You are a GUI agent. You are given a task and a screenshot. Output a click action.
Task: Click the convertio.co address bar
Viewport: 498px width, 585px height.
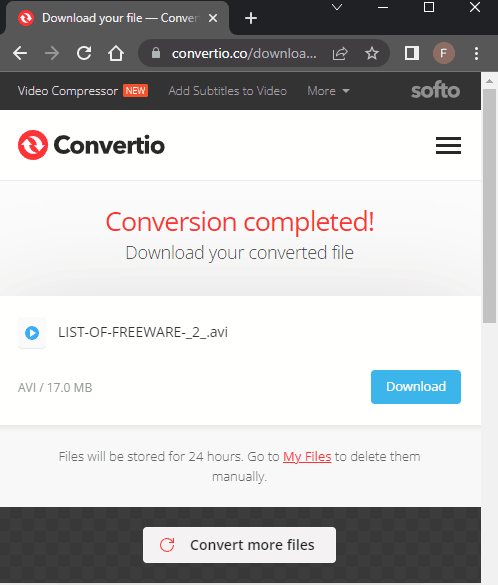[244, 53]
